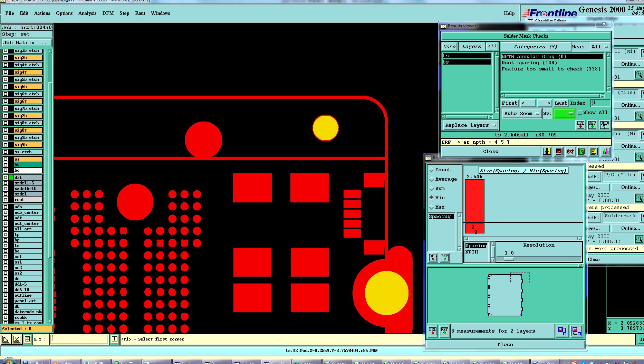Image resolution: width=644 pixels, height=364 pixels.
Task: Select 'bs' layer in Results viewer list
Action: 467,62
